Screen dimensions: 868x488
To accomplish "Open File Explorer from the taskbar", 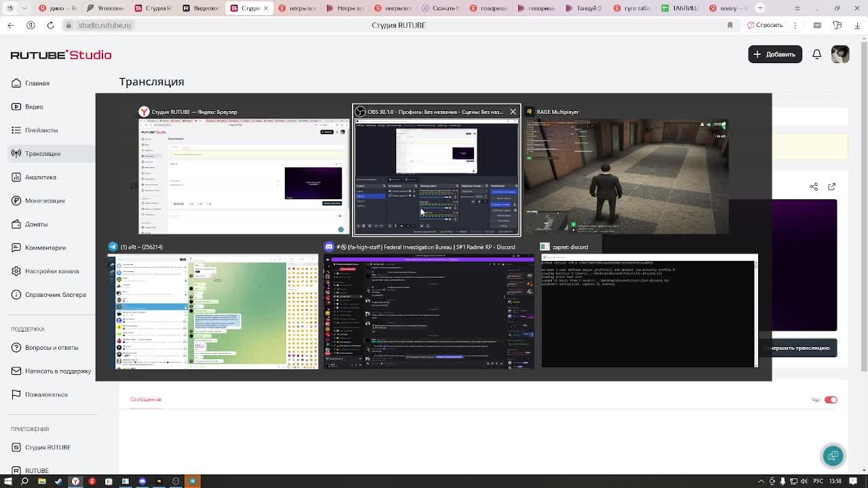I will pyautogui.click(x=42, y=482).
